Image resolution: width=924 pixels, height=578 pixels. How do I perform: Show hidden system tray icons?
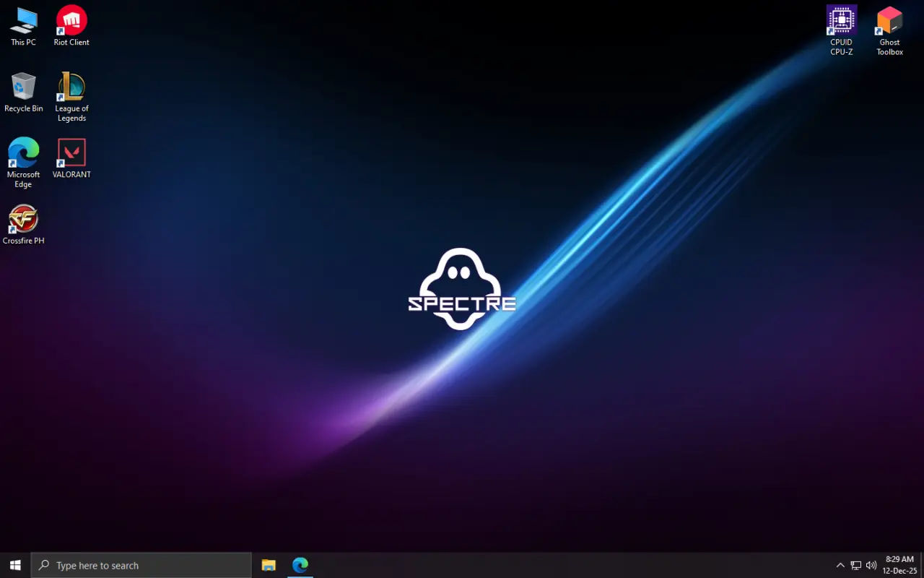(x=840, y=565)
